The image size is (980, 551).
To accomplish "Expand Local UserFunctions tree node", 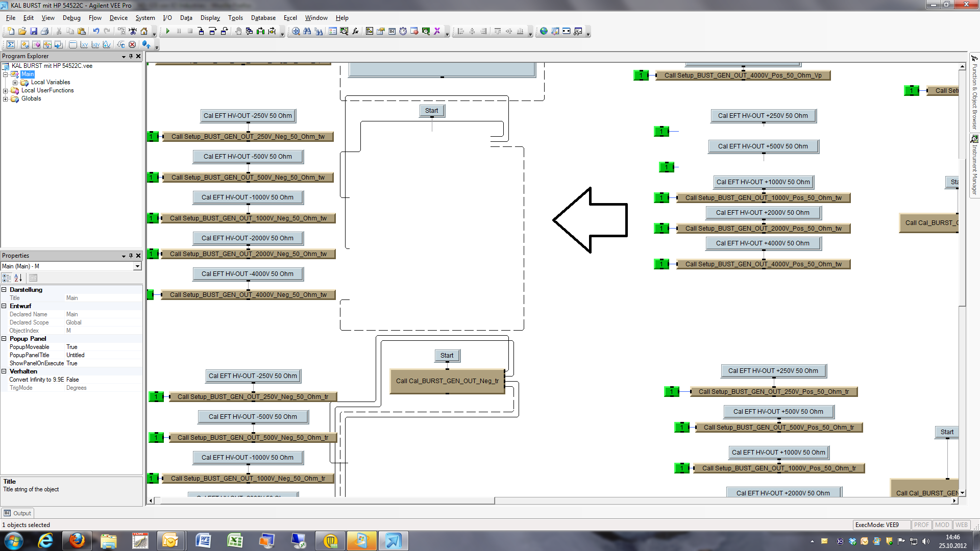I will (x=6, y=91).
